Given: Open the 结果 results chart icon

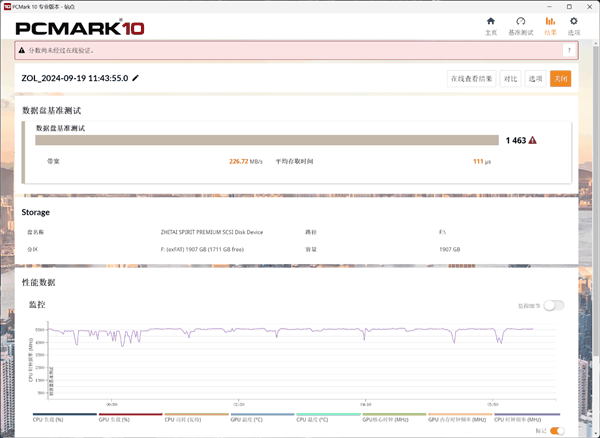Looking at the screenshot, I should tap(550, 24).
